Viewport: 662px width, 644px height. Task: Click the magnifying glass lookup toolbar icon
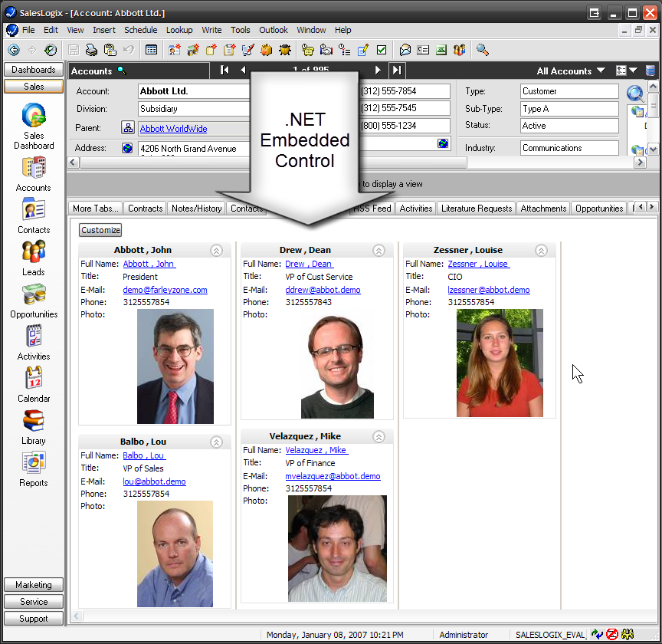(x=482, y=50)
